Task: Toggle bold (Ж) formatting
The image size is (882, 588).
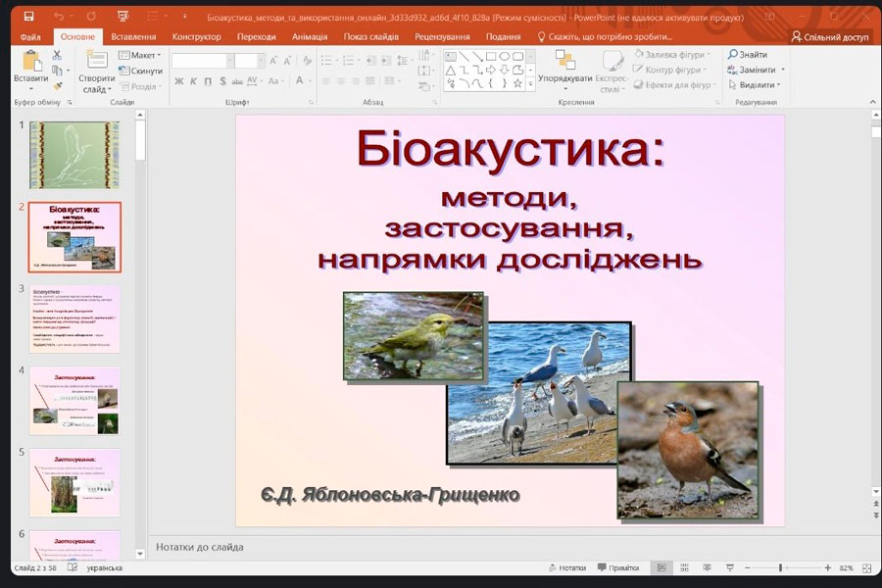Action: (180, 81)
